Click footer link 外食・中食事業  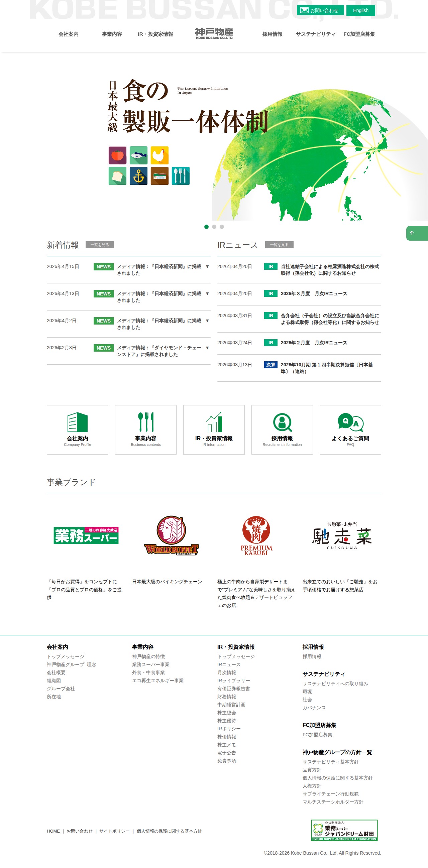click(x=148, y=672)
